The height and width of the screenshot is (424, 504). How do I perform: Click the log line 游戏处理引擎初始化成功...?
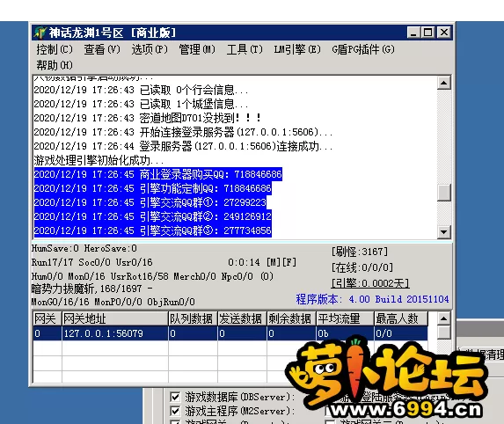(99, 160)
